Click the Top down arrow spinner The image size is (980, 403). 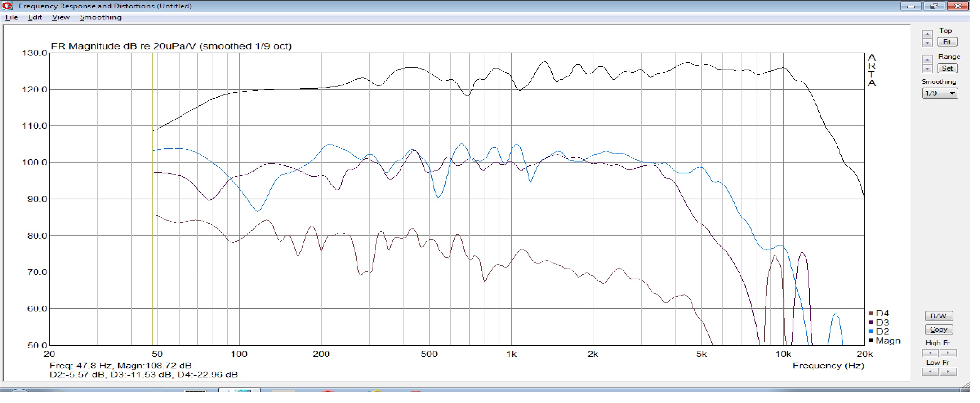click(927, 43)
